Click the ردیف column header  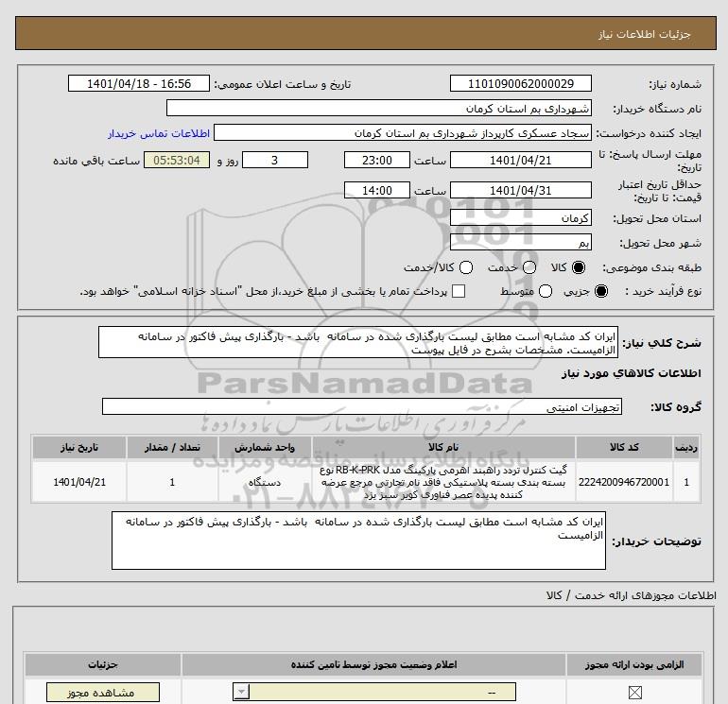click(686, 447)
